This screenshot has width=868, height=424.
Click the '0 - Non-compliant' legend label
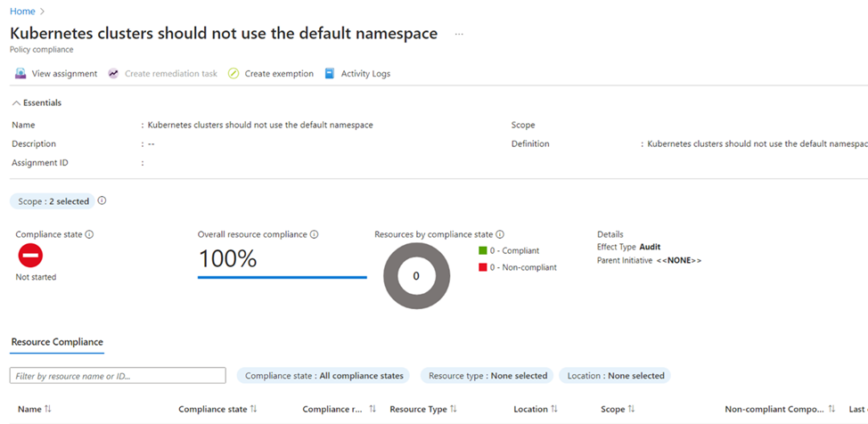tap(523, 267)
